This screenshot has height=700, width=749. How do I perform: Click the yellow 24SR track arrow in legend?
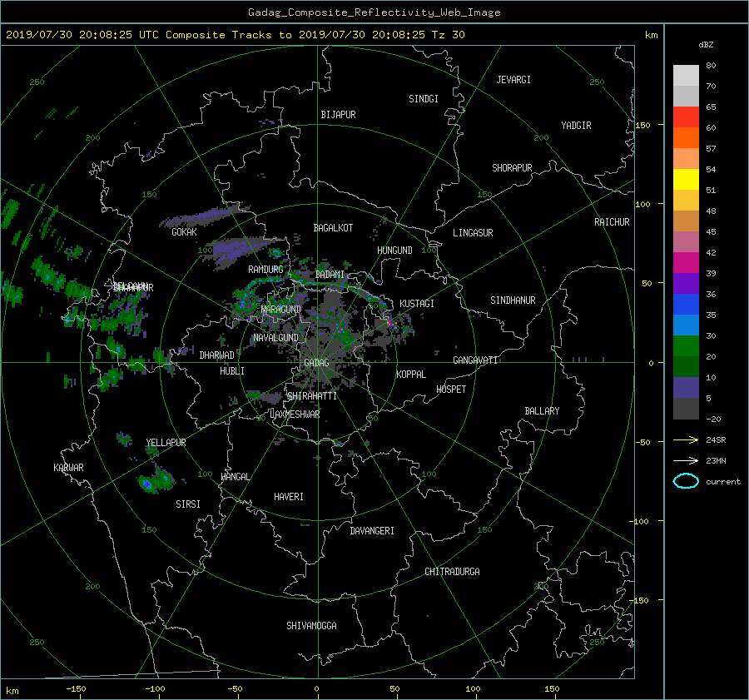(686, 440)
